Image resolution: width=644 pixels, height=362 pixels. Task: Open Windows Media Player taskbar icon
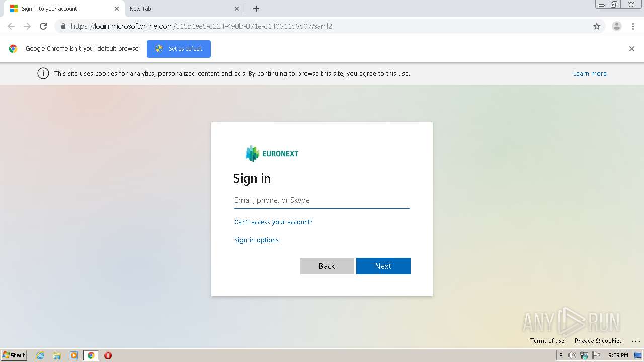point(73,355)
